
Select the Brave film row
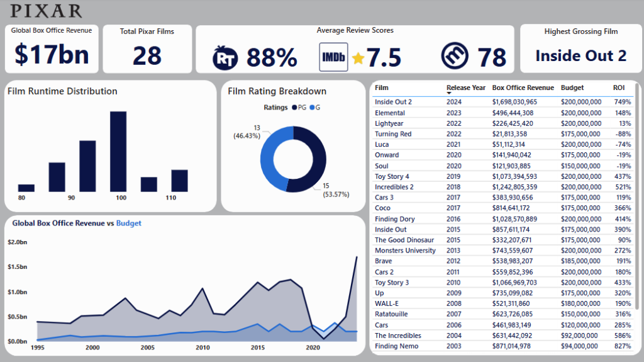502,261
